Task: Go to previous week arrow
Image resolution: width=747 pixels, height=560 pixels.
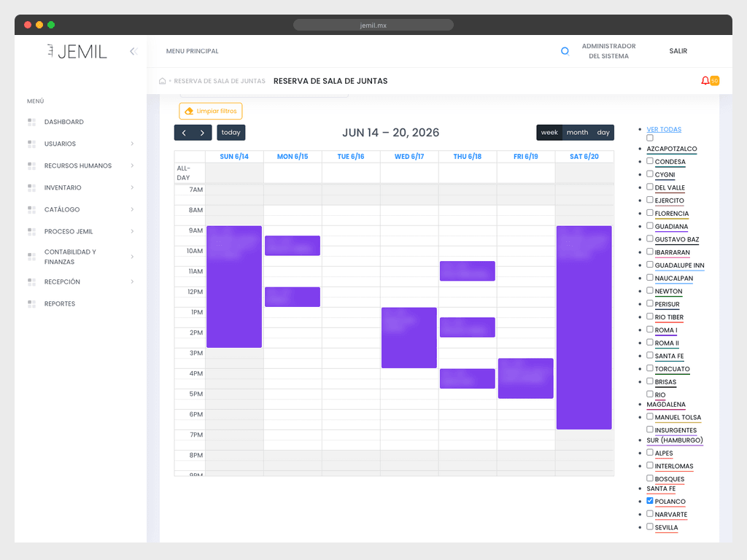Action: point(184,133)
